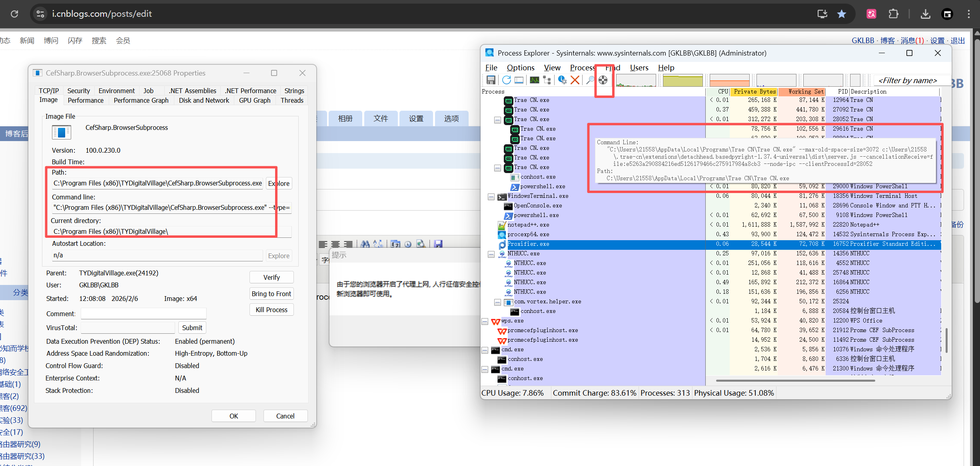This screenshot has height=466, width=980.
Task: Collapse the WindowsTerminal.exe process tree
Action: pyautogui.click(x=491, y=196)
